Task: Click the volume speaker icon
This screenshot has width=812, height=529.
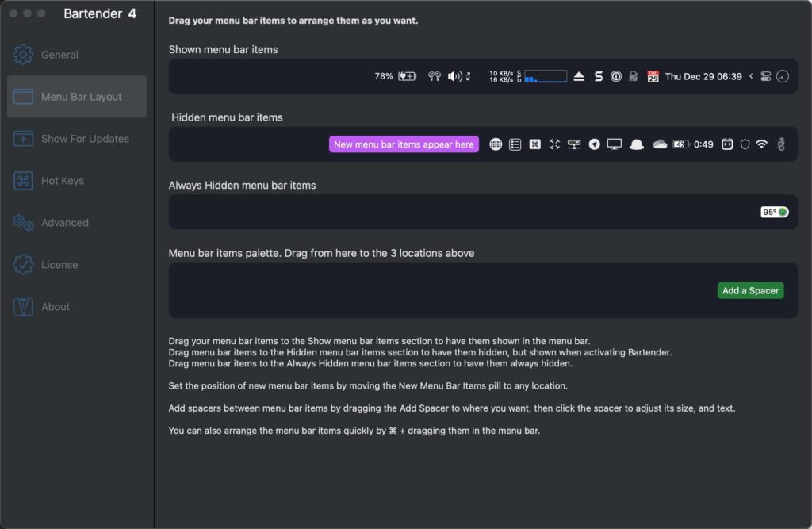Action: click(x=454, y=76)
